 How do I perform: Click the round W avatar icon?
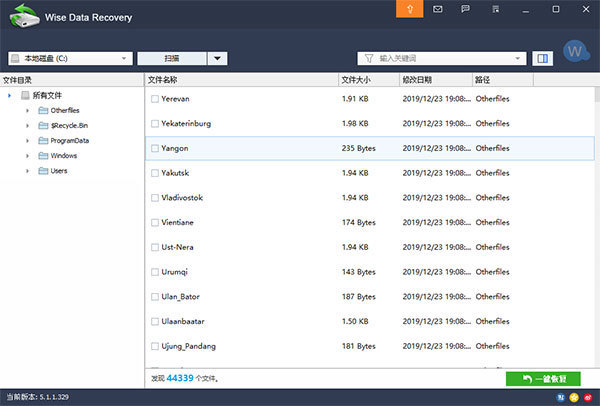point(576,52)
